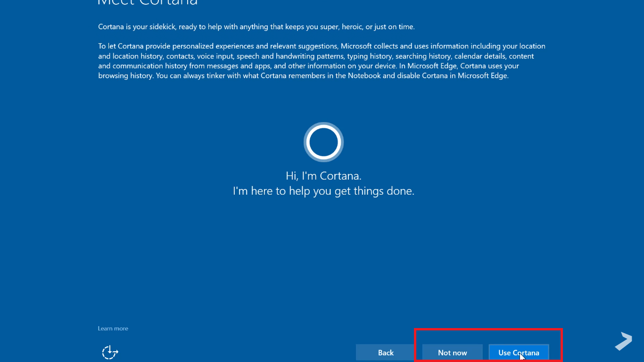Click "I'm here to help you get things done"
This screenshot has width=644, height=362.
point(323,191)
